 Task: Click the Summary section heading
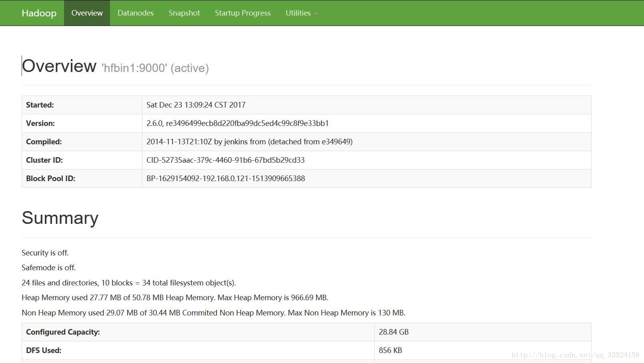(x=60, y=218)
